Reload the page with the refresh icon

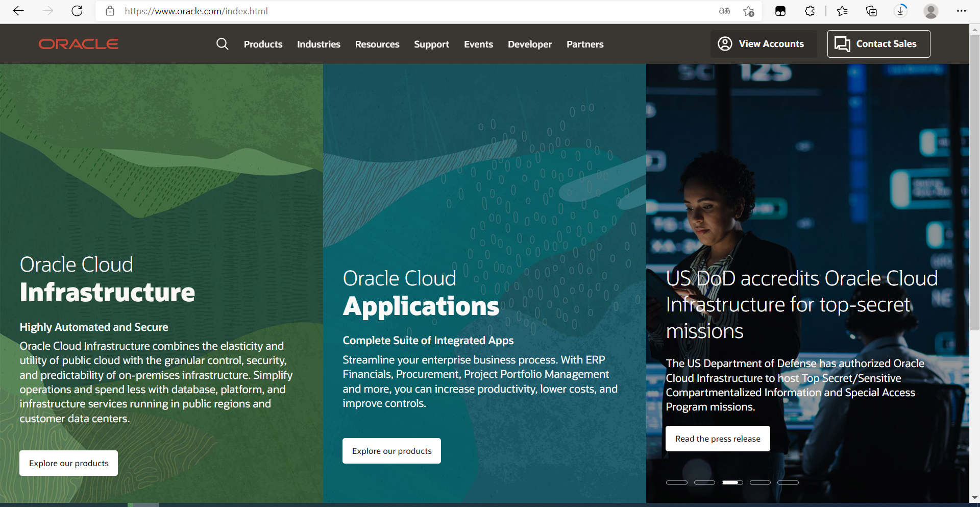[x=77, y=11]
